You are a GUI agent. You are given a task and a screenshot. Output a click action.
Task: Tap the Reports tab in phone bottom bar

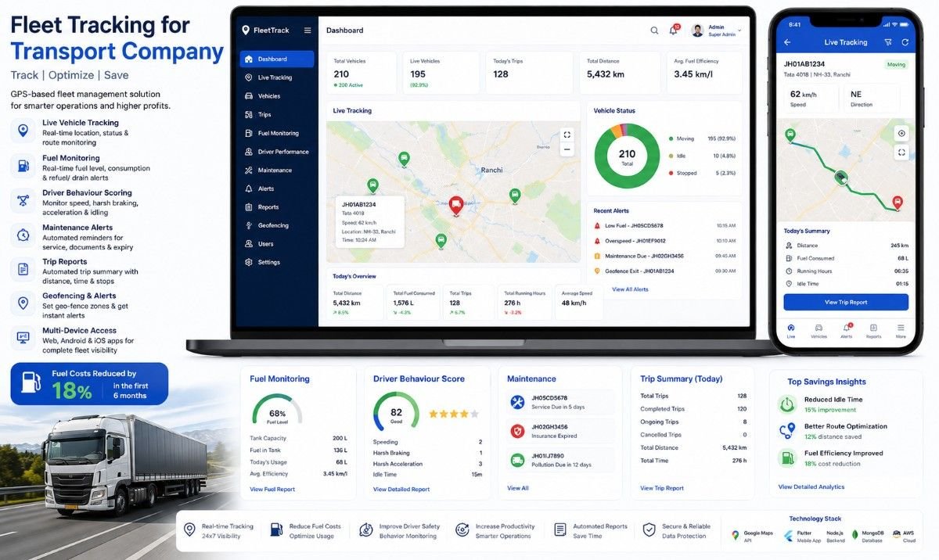[873, 331]
